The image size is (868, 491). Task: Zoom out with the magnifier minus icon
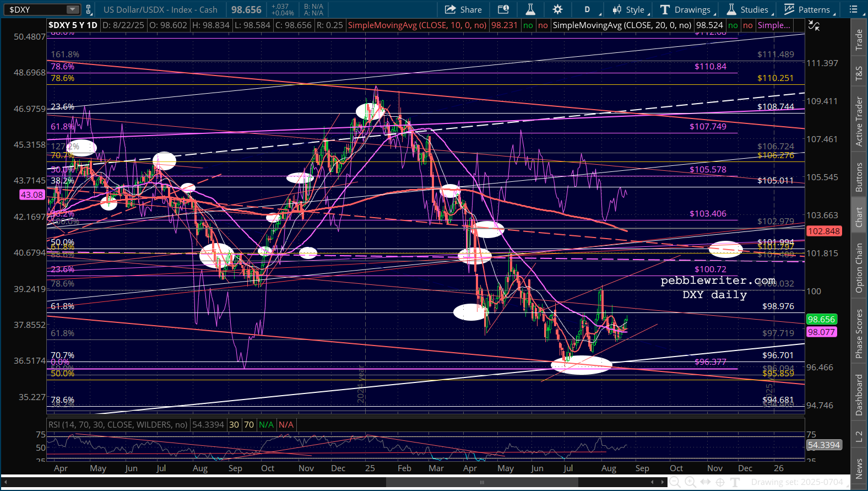point(675,482)
